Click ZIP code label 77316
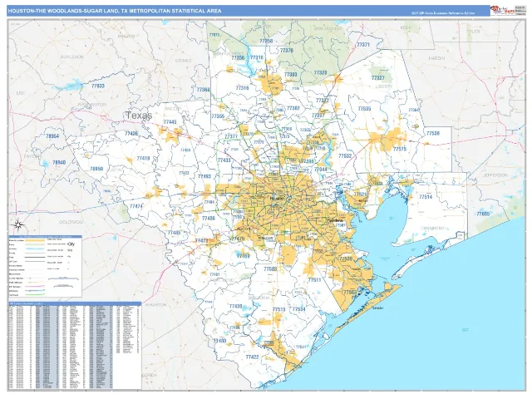The width and height of the screenshot is (532, 399). click(x=242, y=88)
